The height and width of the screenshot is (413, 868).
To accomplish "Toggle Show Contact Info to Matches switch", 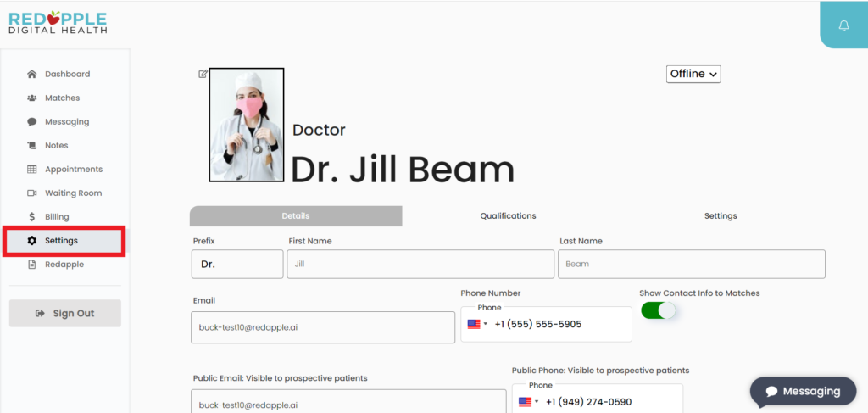I will (x=658, y=310).
